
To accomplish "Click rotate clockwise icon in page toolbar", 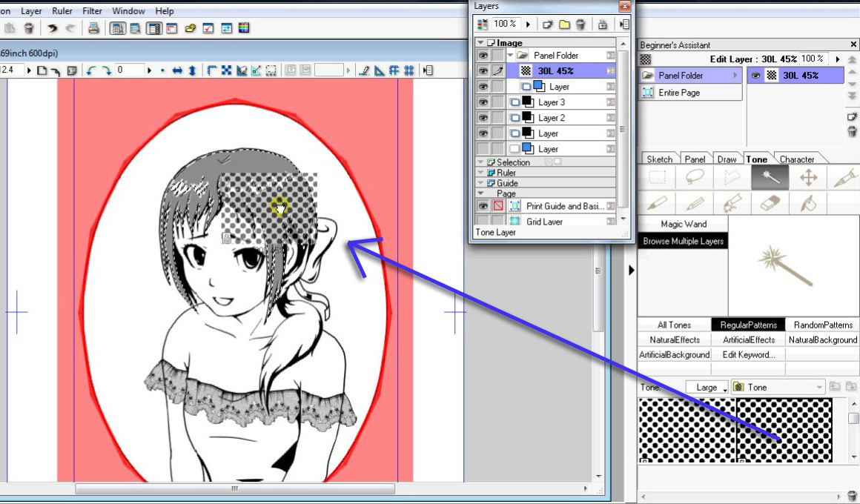I will click(x=106, y=70).
